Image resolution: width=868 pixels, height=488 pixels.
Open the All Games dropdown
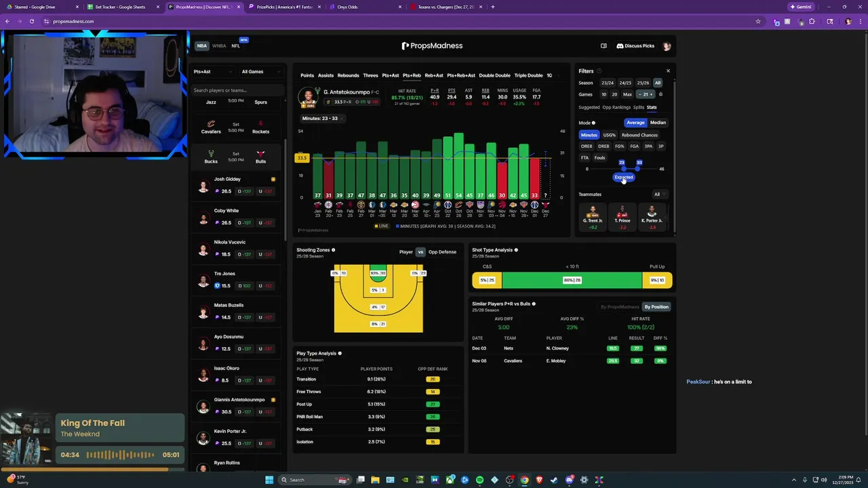[x=260, y=72]
